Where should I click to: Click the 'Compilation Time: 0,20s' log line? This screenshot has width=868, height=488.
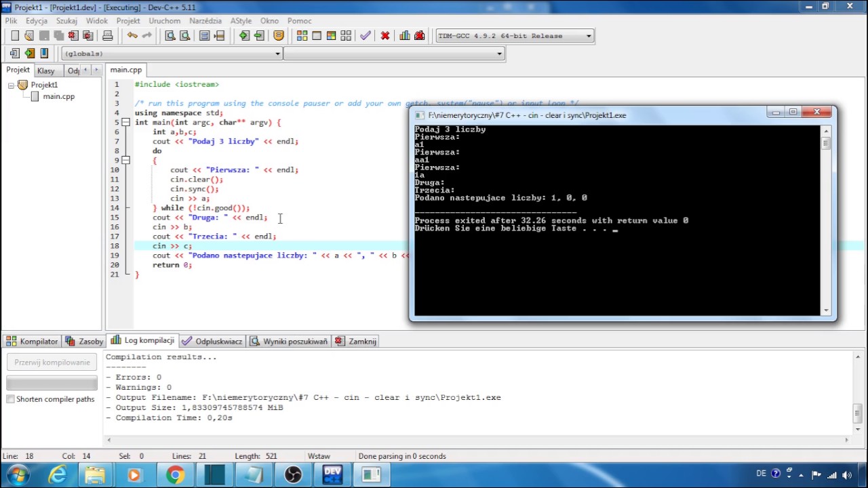click(169, 418)
